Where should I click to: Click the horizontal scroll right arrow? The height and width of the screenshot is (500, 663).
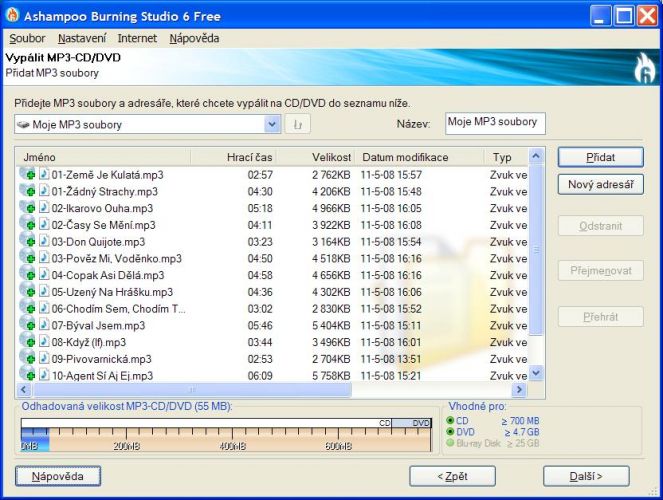click(518, 389)
